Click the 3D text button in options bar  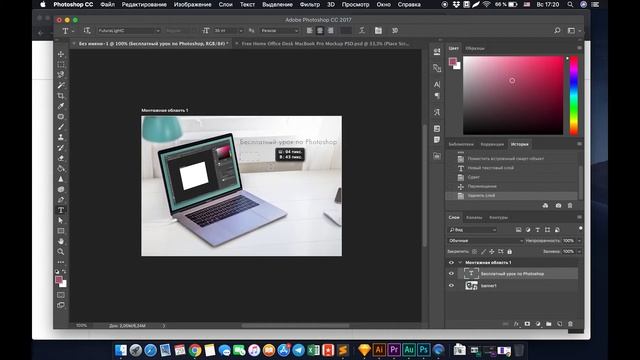395,31
